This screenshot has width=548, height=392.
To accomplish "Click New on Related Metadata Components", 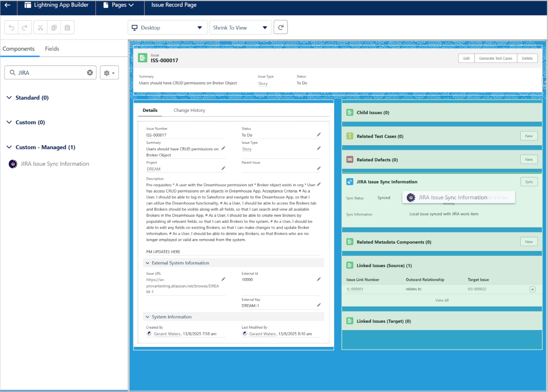I will (529, 241).
